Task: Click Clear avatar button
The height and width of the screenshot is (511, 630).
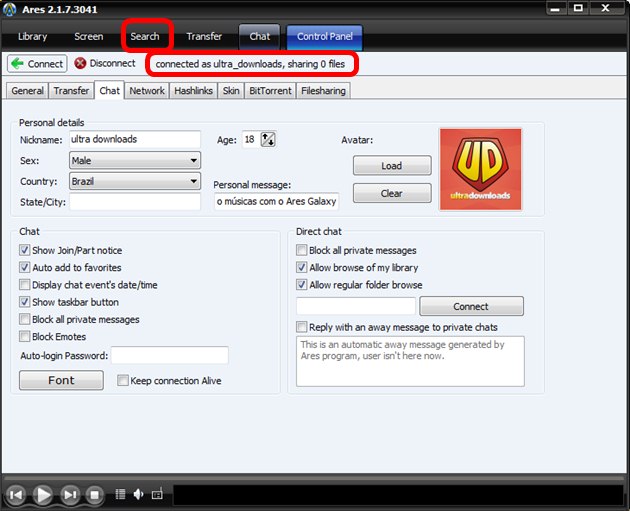Action: coord(392,193)
